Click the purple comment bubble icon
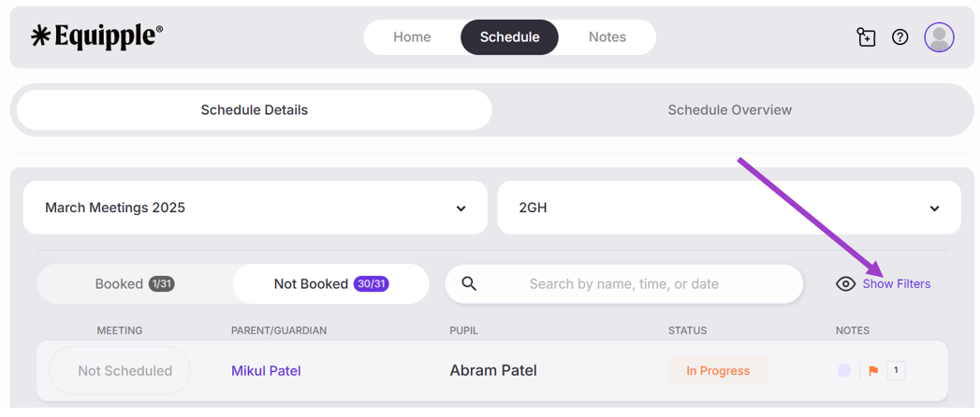This screenshot has width=980, height=417. point(844,371)
